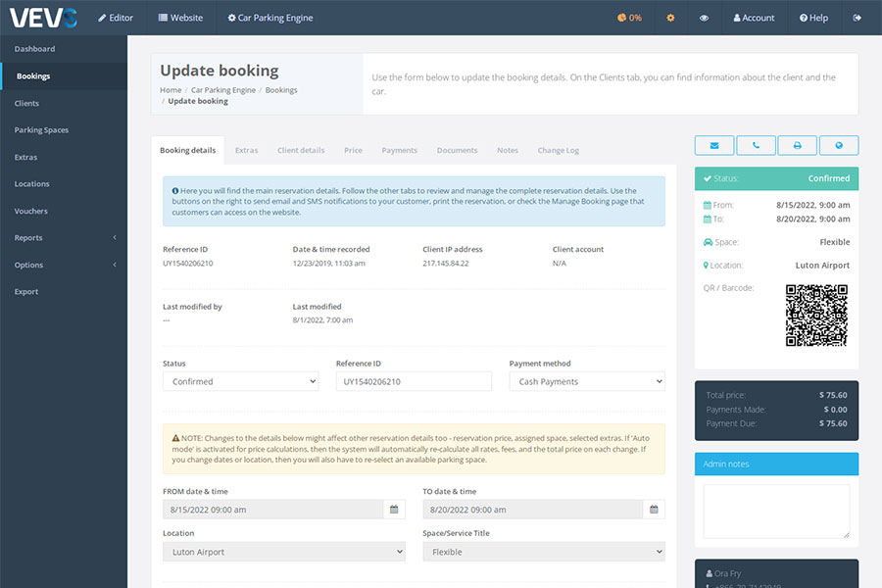Switch to the Documents tab
Viewport: 882px width, 588px height.
coord(458,150)
